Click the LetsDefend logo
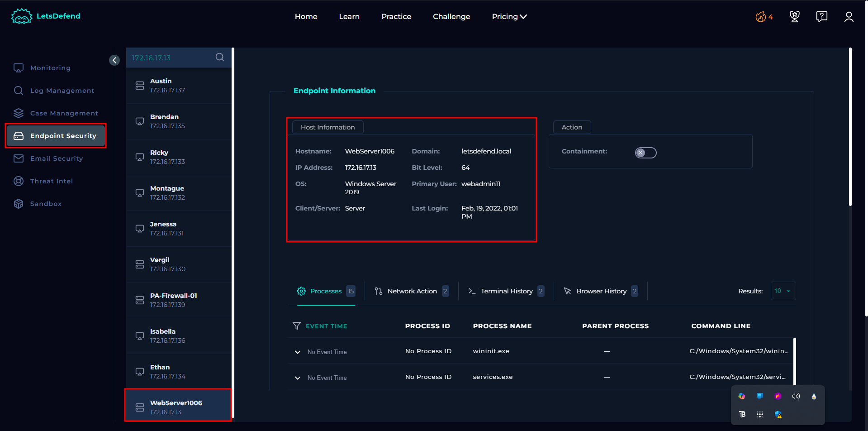The image size is (868, 431). [46, 16]
